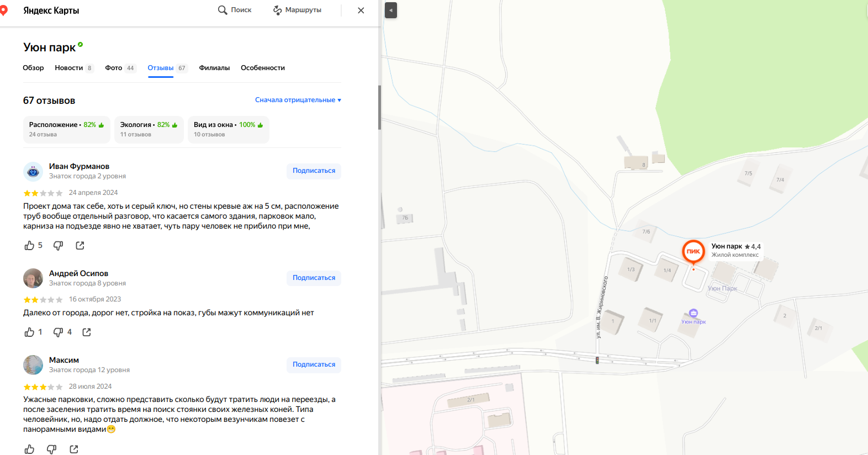Subscribe to Андрей Осипов

[314, 278]
